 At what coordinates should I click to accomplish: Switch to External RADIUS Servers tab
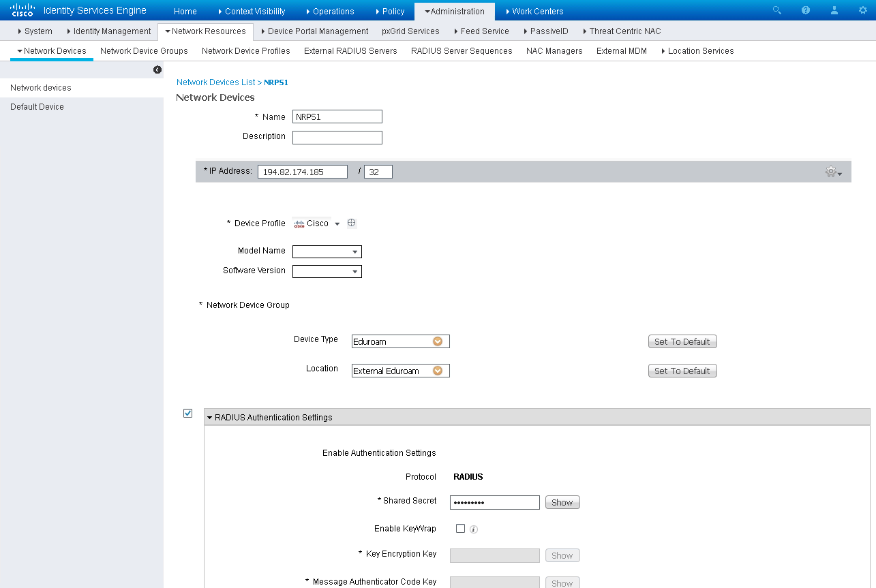(x=350, y=51)
